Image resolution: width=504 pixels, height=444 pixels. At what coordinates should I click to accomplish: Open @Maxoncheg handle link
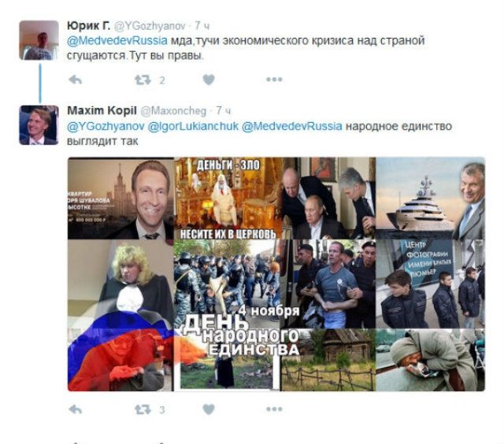pyautogui.click(x=173, y=111)
